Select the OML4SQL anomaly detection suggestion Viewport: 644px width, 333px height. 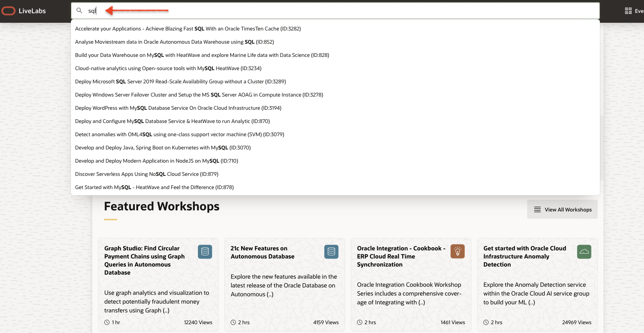[179, 134]
